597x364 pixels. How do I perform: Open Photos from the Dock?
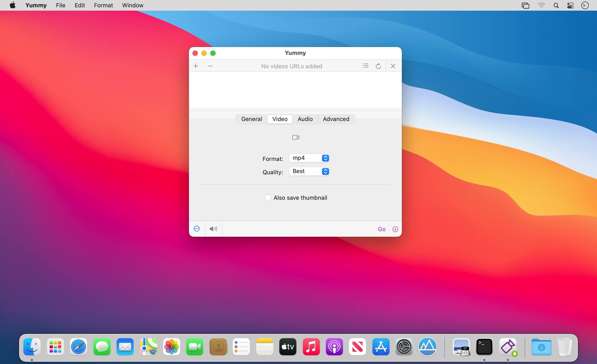click(172, 346)
